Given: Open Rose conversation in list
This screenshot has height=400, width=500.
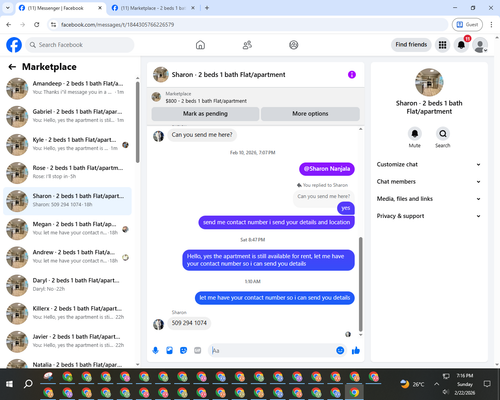Looking at the screenshot, I should click(x=67, y=173).
